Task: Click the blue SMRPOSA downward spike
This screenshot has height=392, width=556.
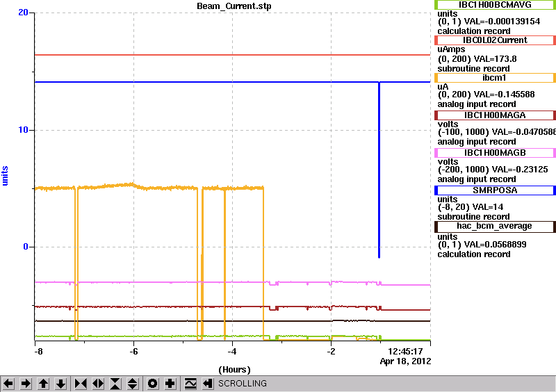Action: 379,170
